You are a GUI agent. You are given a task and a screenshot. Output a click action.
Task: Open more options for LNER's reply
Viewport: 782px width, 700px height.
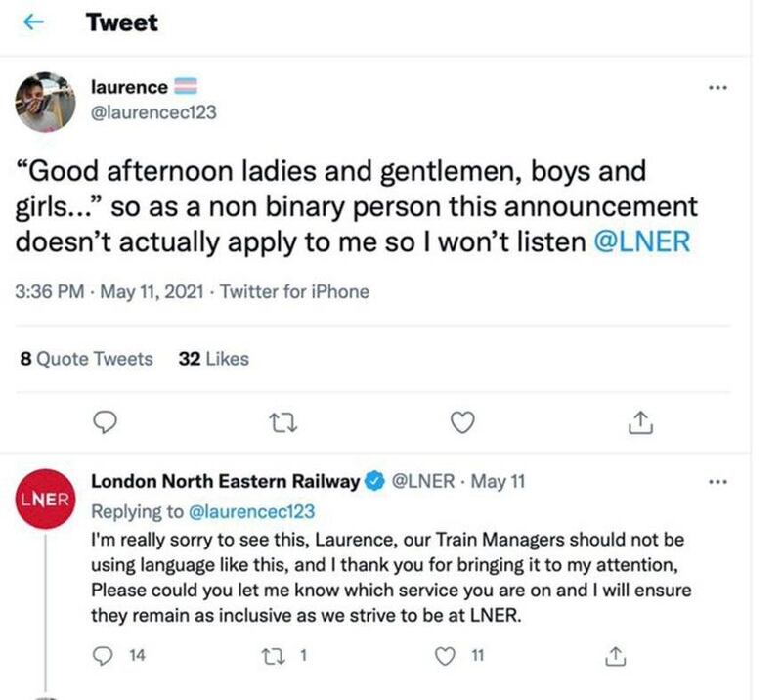(x=718, y=481)
